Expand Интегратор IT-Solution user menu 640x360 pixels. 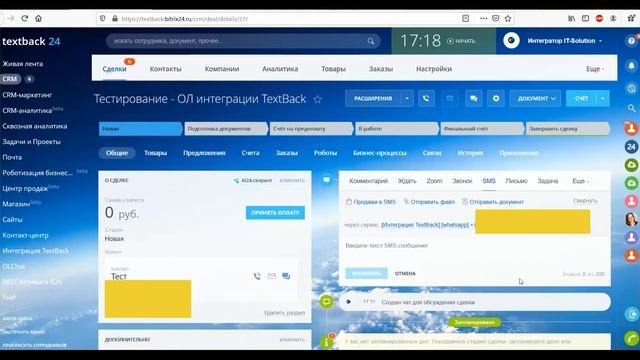[x=600, y=41]
